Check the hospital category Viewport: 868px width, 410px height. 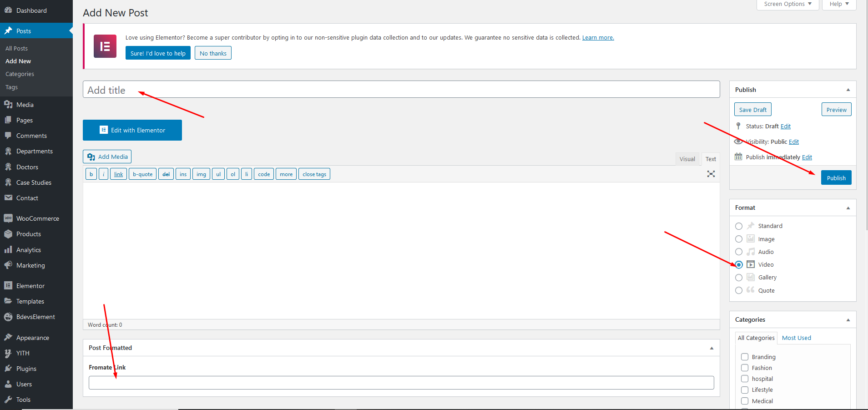click(745, 379)
